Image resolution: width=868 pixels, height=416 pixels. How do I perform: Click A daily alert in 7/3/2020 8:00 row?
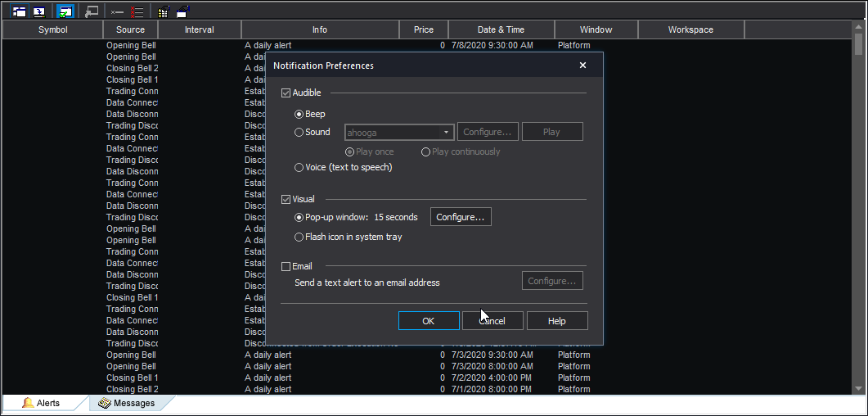point(268,367)
